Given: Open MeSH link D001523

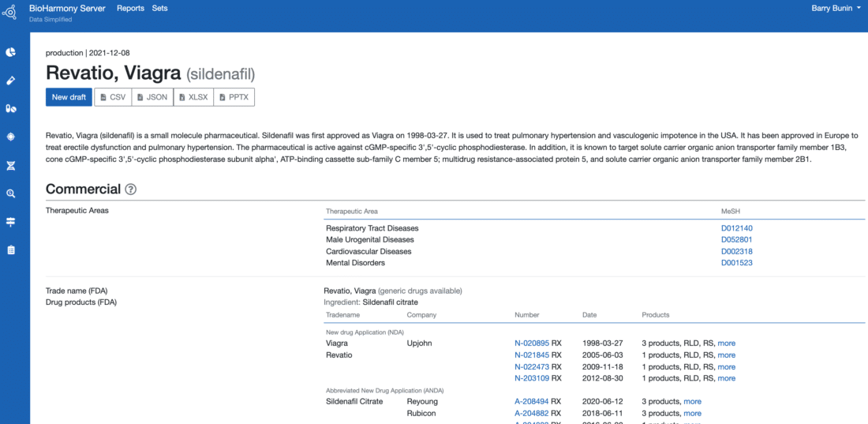Looking at the screenshot, I should pyautogui.click(x=736, y=263).
